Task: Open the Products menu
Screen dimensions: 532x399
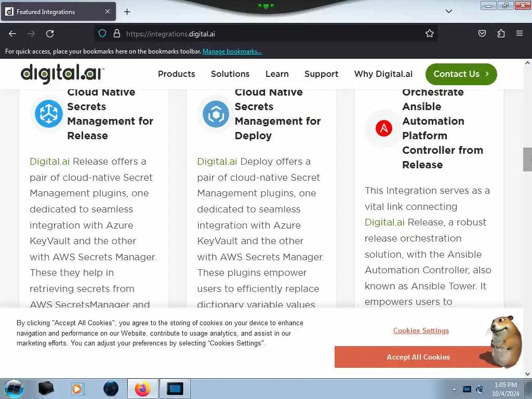Action: (x=177, y=74)
